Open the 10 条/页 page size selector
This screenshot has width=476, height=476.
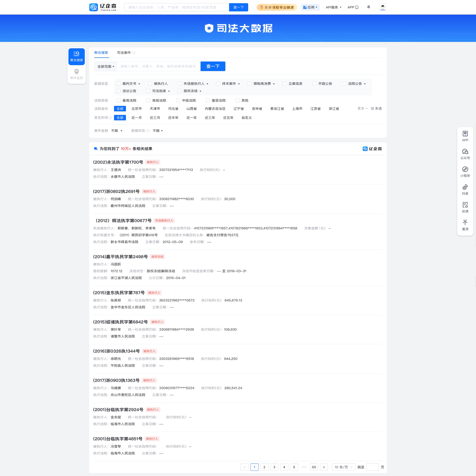[343, 467]
